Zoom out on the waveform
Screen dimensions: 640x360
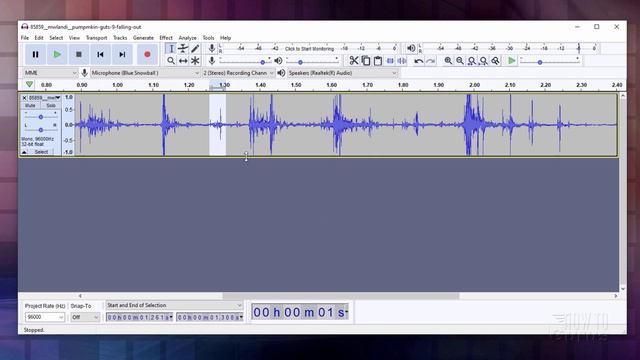tap(460, 61)
